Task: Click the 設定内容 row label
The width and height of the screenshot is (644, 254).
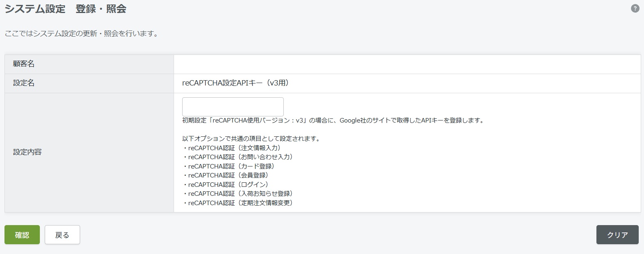Action: (x=27, y=152)
